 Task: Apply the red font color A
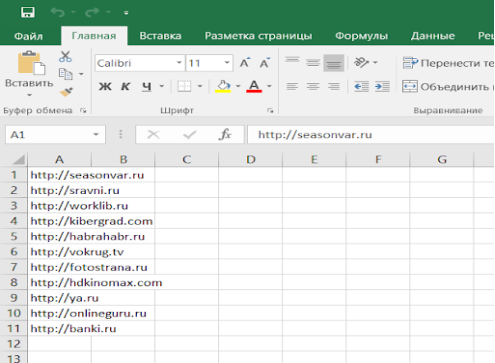pyautogui.click(x=254, y=86)
